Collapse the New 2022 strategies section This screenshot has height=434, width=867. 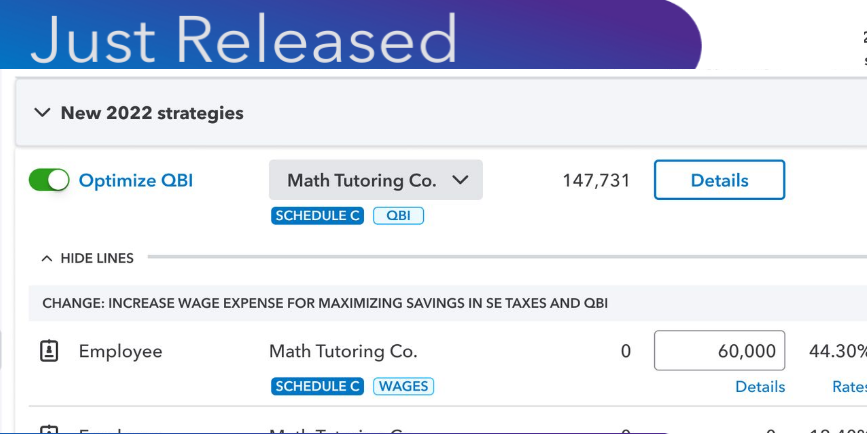(x=42, y=113)
